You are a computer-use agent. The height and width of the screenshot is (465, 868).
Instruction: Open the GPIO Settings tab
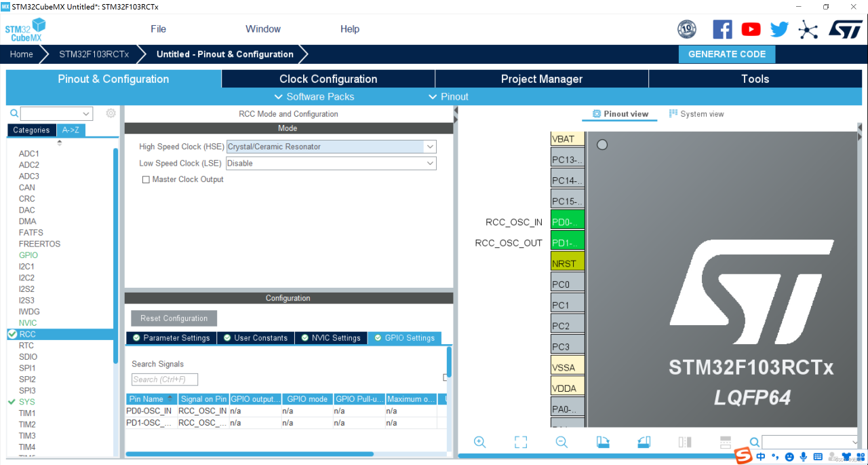405,338
